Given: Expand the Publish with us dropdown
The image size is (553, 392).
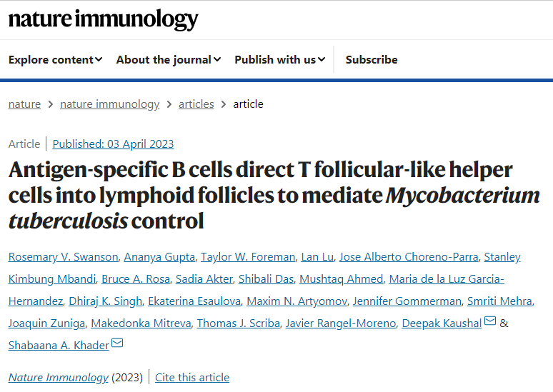Looking at the screenshot, I should coord(280,60).
